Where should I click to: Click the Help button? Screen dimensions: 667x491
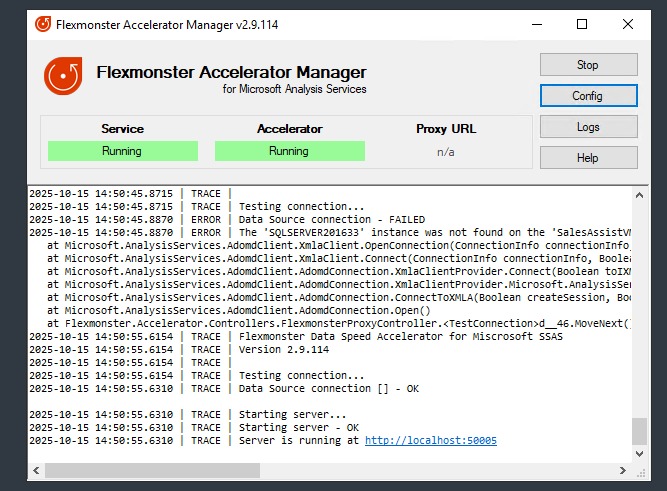[587, 158]
